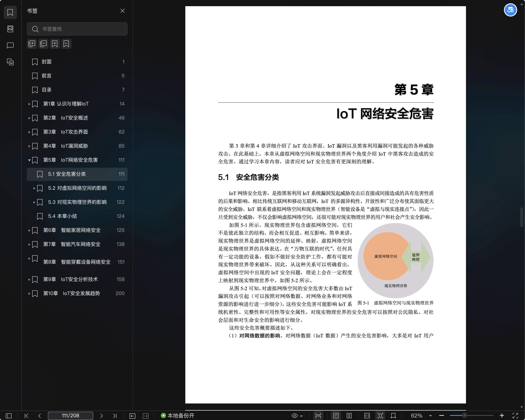Expand 5.3 对现实物理世界的影响 bookmark
Image resolution: width=525 pixels, height=420 pixels.
click(x=34, y=202)
